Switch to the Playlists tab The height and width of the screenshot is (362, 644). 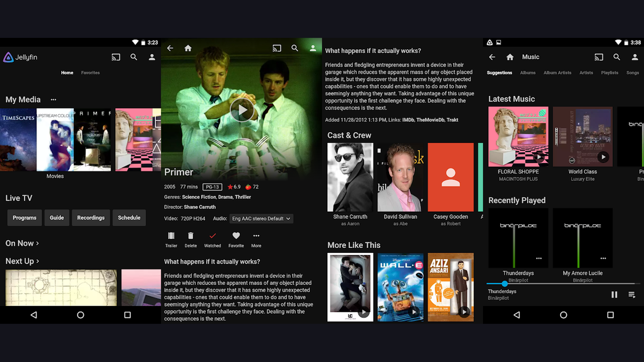[x=609, y=73]
